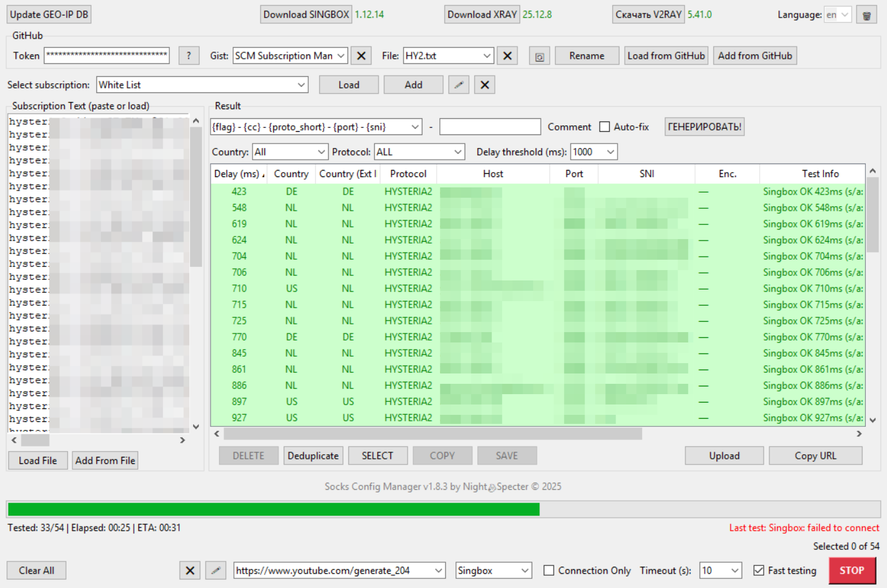Click the Protocol column header
The image size is (887, 588).
point(408,173)
